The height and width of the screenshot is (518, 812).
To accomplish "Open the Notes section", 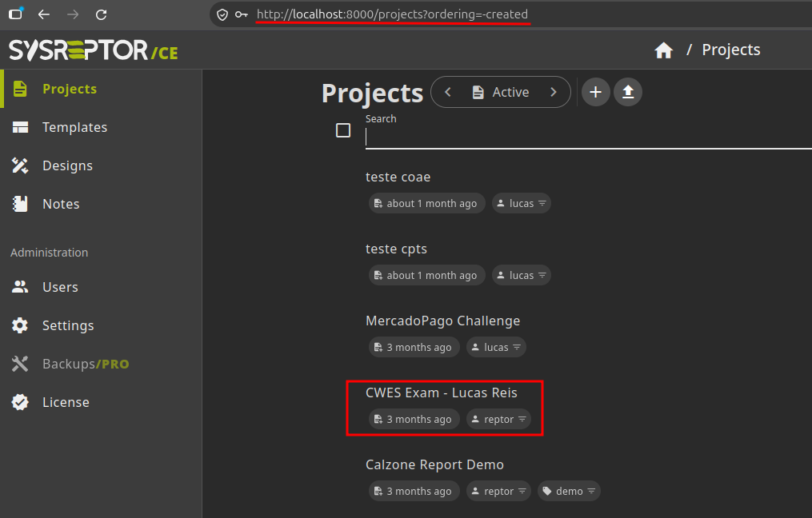I will coord(101,204).
